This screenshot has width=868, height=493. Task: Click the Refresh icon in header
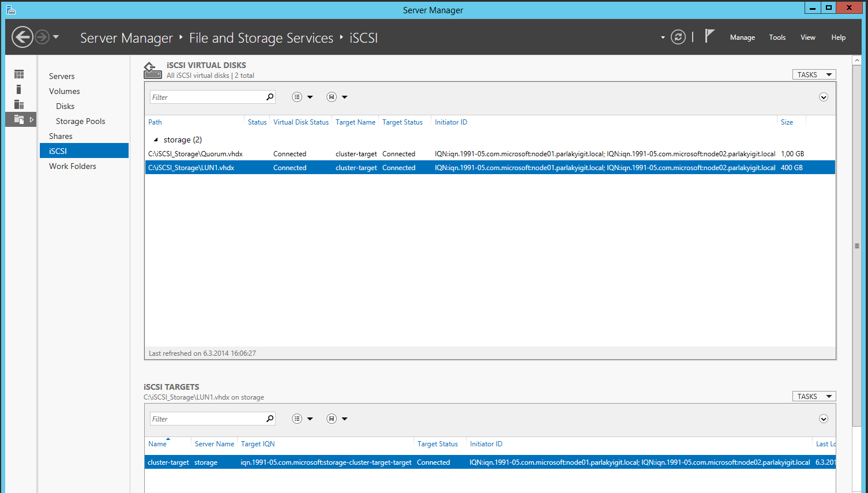(x=678, y=37)
